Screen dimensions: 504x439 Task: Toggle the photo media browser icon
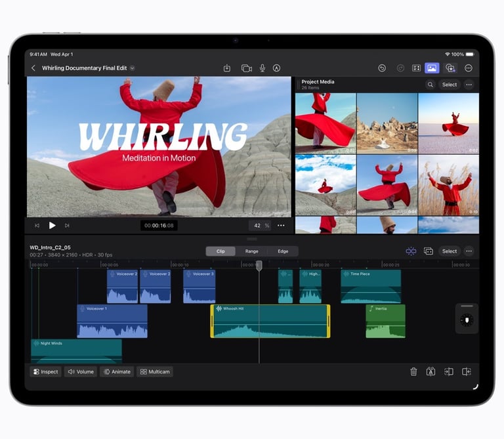(x=432, y=68)
